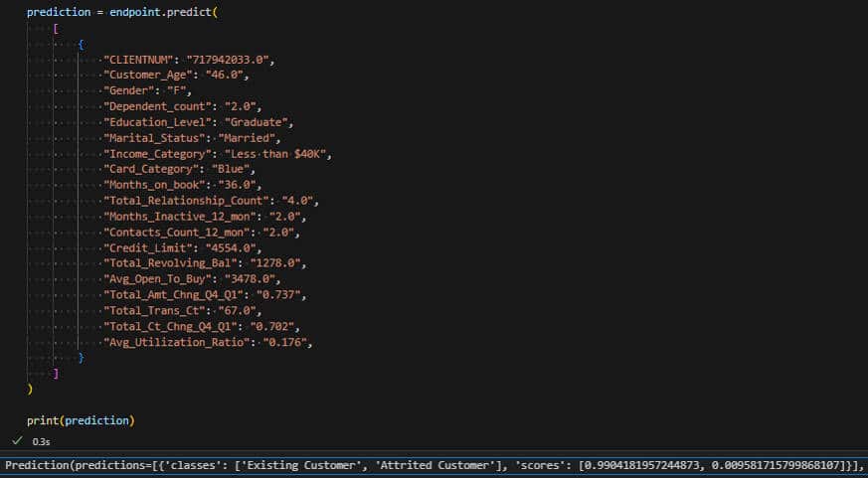This screenshot has height=478, width=868.
Task: Click the Prediction output text line
Action: [x=434, y=464]
